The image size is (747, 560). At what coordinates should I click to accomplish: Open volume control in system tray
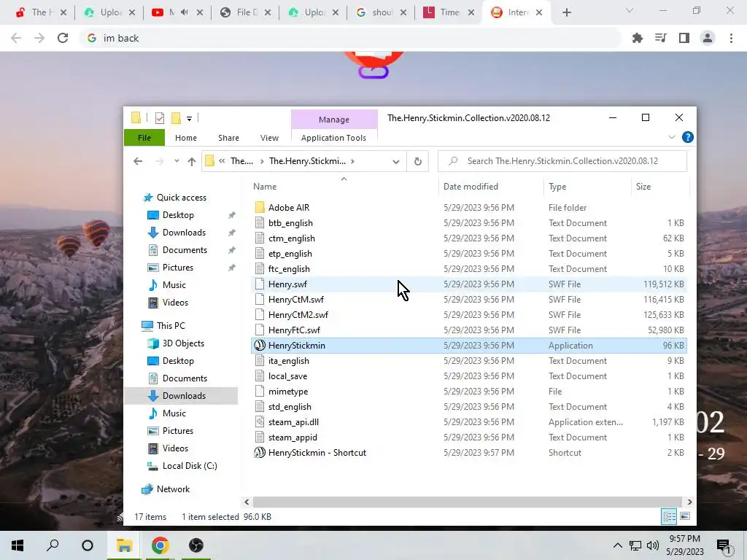[653, 545]
